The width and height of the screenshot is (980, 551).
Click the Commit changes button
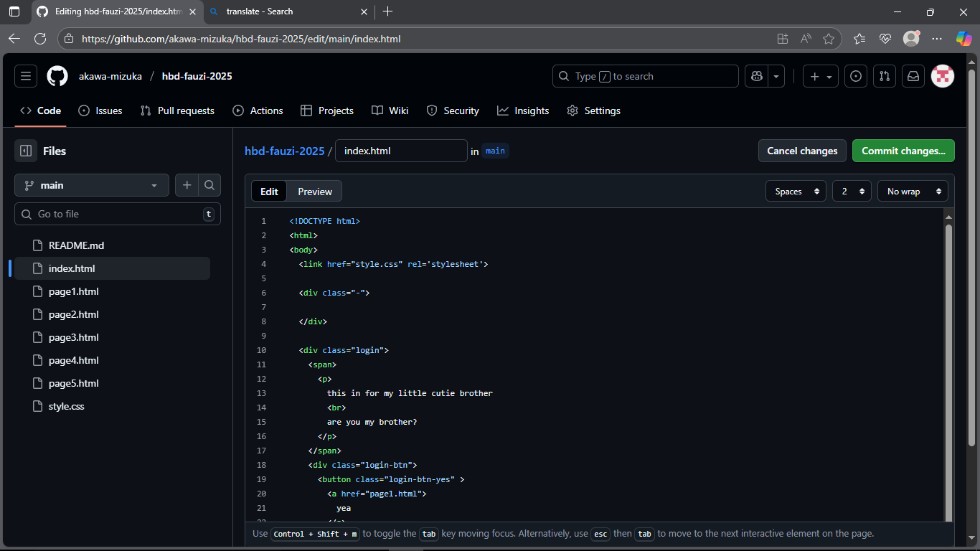(x=903, y=151)
